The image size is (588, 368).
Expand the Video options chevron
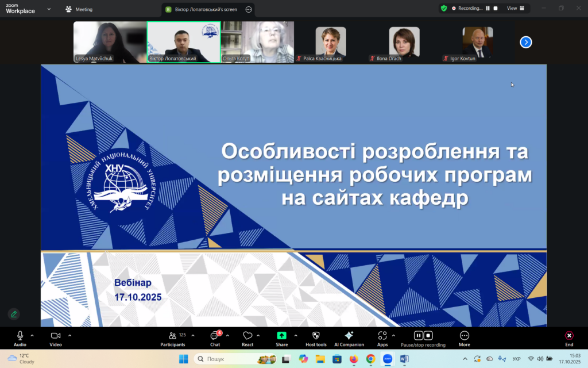[x=70, y=335]
